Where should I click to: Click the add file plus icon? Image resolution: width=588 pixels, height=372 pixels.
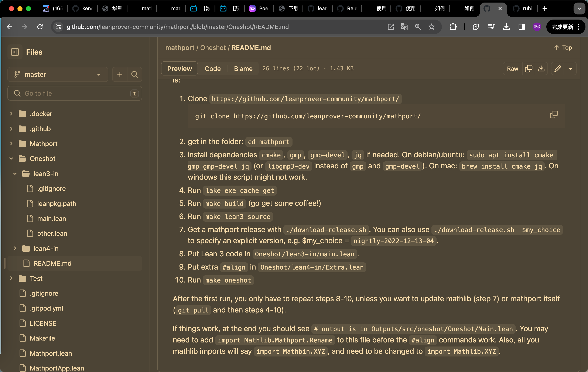(x=120, y=74)
